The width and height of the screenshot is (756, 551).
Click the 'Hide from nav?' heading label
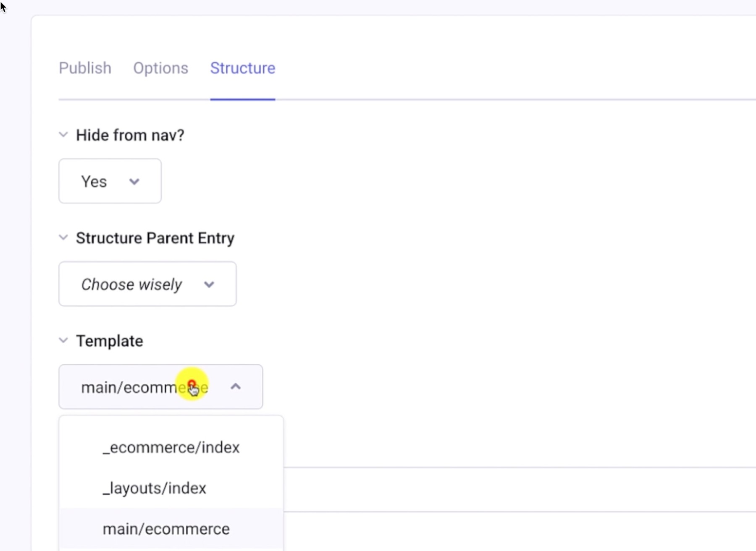point(130,135)
